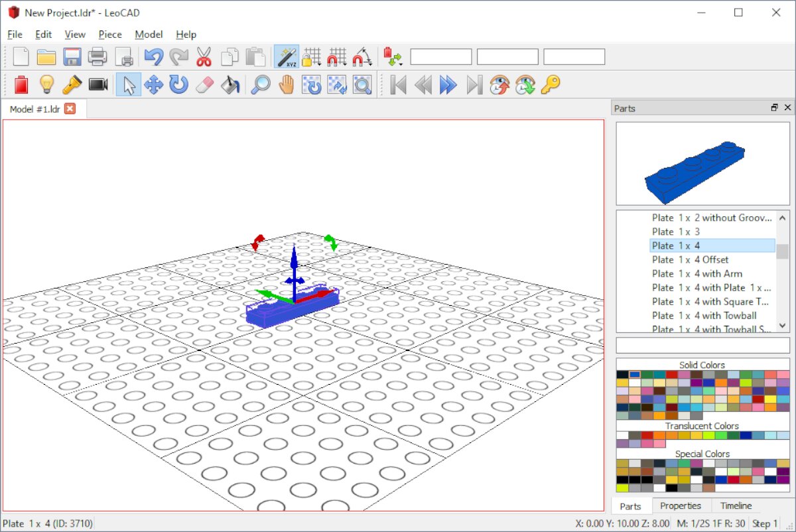796x532 pixels.
Task: Open the Piece menu
Action: pyautogui.click(x=110, y=34)
